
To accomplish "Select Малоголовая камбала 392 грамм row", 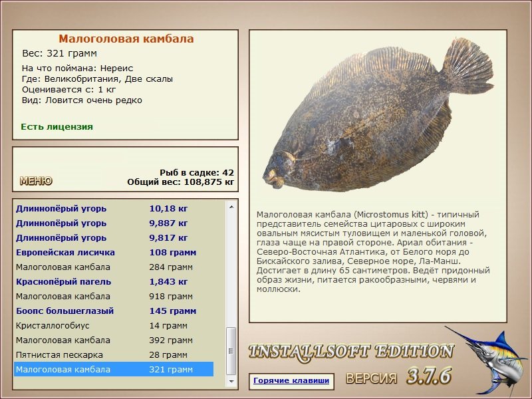I will [114, 340].
